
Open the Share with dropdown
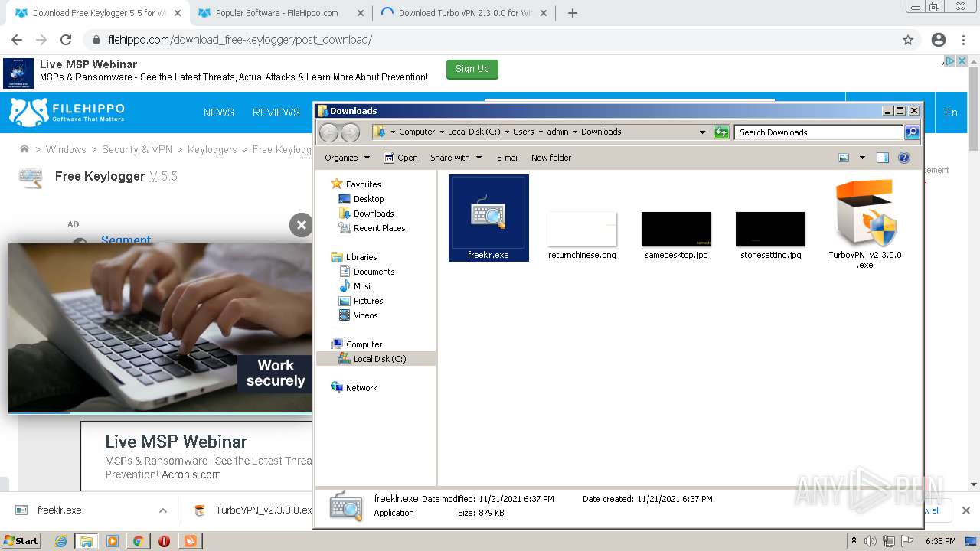pyautogui.click(x=456, y=158)
